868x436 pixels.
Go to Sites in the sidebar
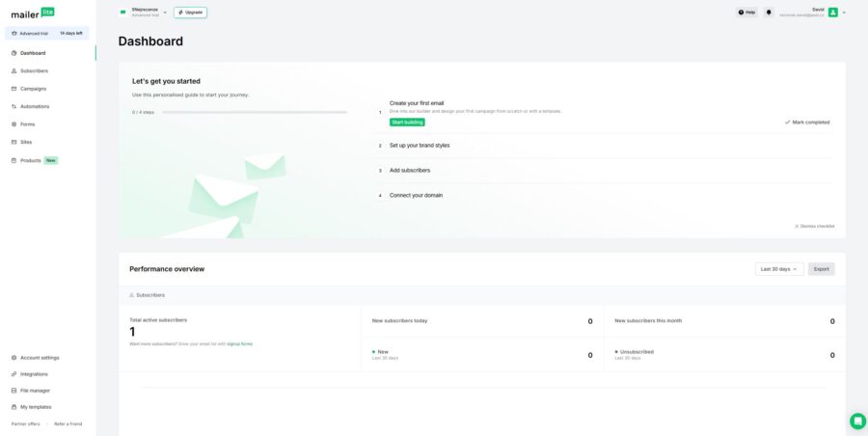tap(26, 142)
